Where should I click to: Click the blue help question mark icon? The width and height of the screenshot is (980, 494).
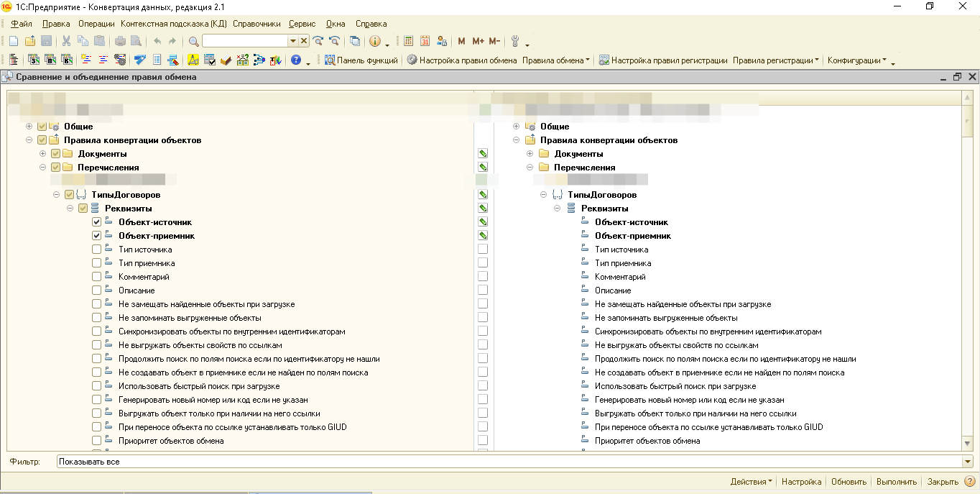coord(295,60)
